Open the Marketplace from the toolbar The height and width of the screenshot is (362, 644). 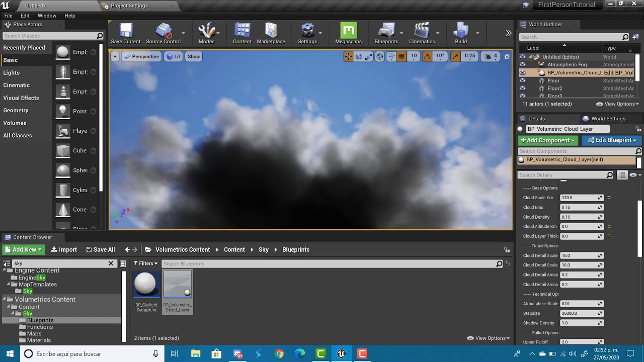271,34
